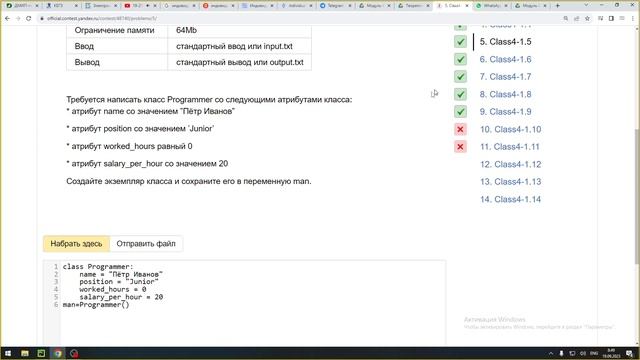Select the active '5. Class' tab
The width and height of the screenshot is (640, 360).
pyautogui.click(x=452, y=6)
